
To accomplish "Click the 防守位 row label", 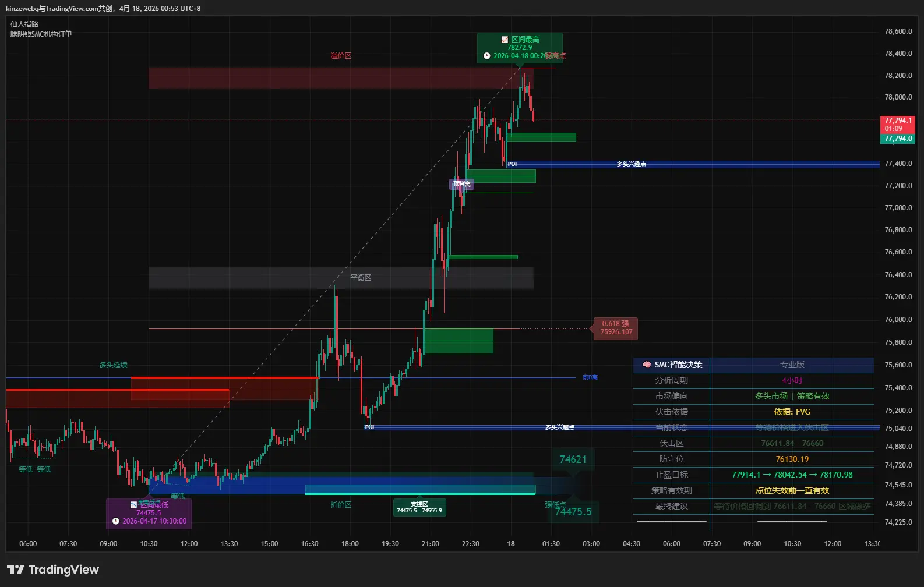I will click(x=672, y=459).
